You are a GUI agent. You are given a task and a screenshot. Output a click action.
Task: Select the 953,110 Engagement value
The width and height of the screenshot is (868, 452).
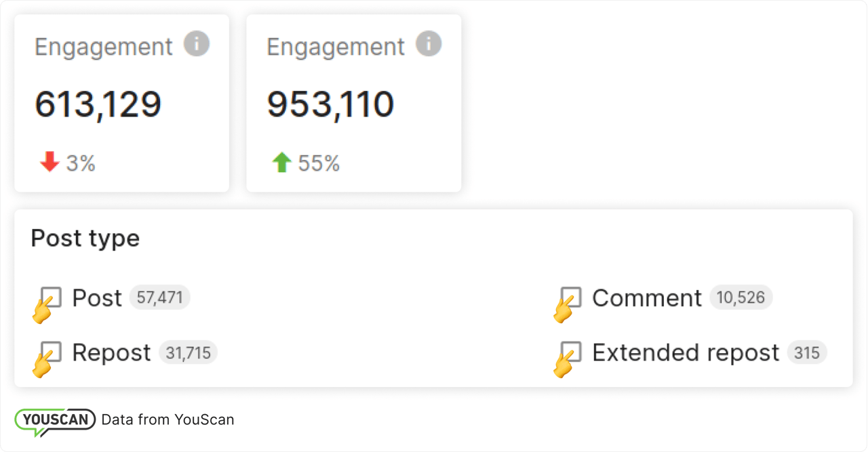coord(330,104)
